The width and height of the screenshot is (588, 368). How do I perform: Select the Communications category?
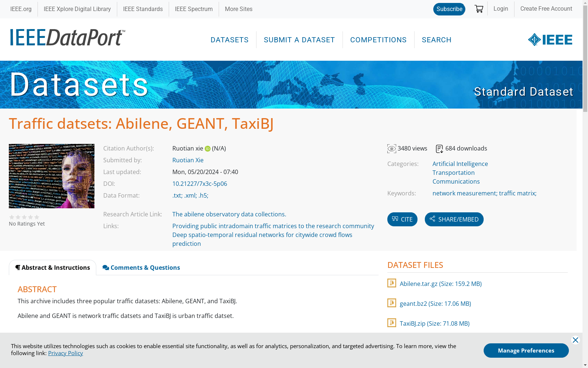tap(456, 181)
